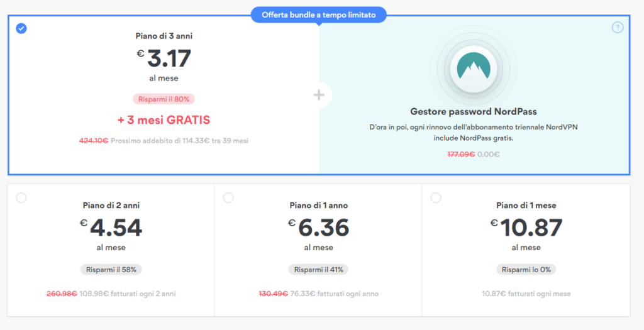644x330 pixels.
Task: Click the Piano di 1 anno title
Action: click(319, 205)
